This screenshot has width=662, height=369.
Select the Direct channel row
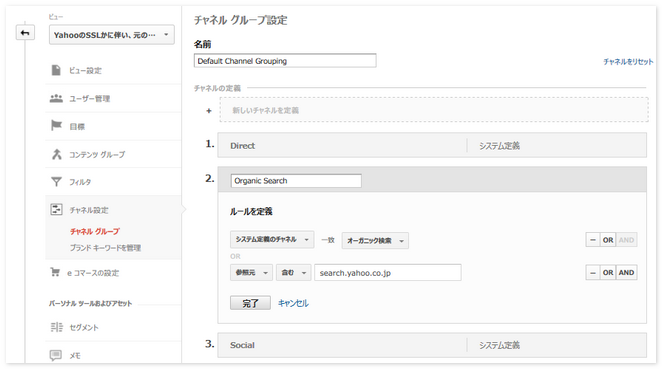[x=432, y=145]
